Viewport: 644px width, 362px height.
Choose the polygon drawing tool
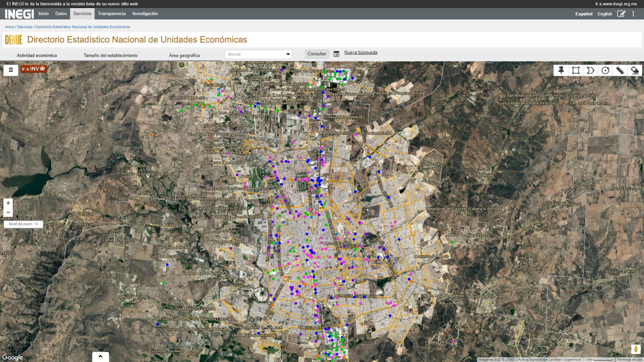(590, 70)
